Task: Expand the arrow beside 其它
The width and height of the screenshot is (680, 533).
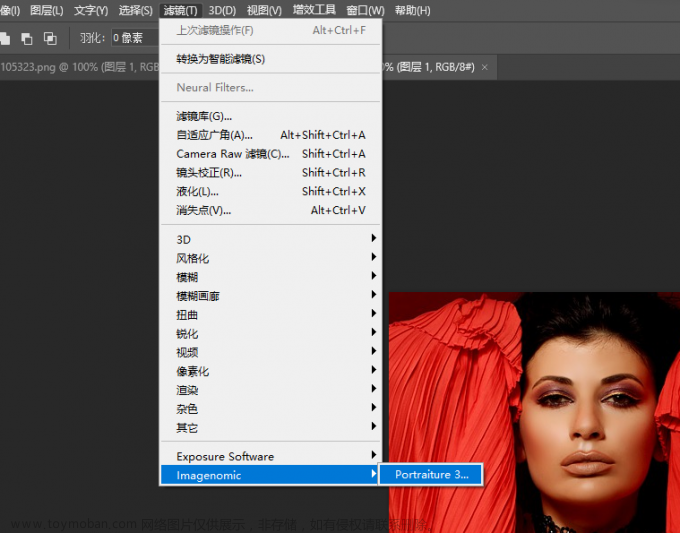Action: (x=373, y=426)
